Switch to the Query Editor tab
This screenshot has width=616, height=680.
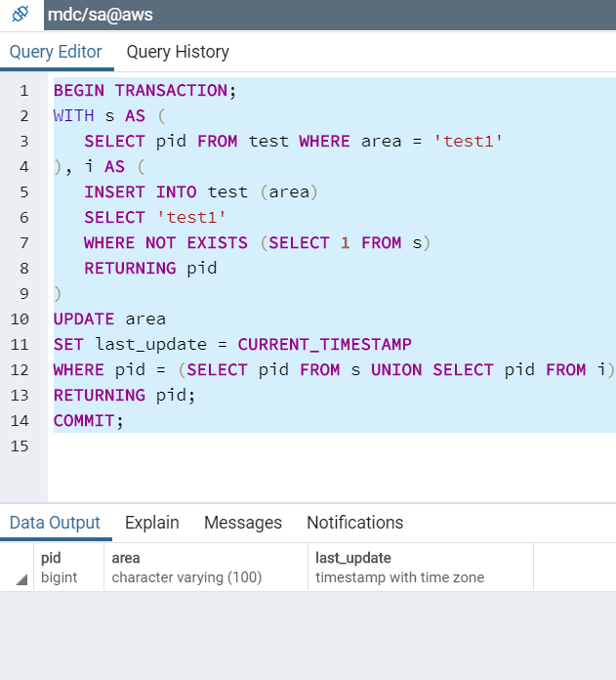click(56, 52)
